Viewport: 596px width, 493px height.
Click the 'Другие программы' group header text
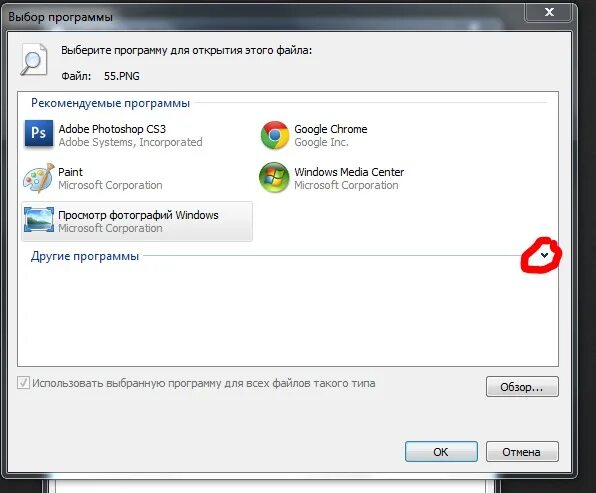(85, 256)
